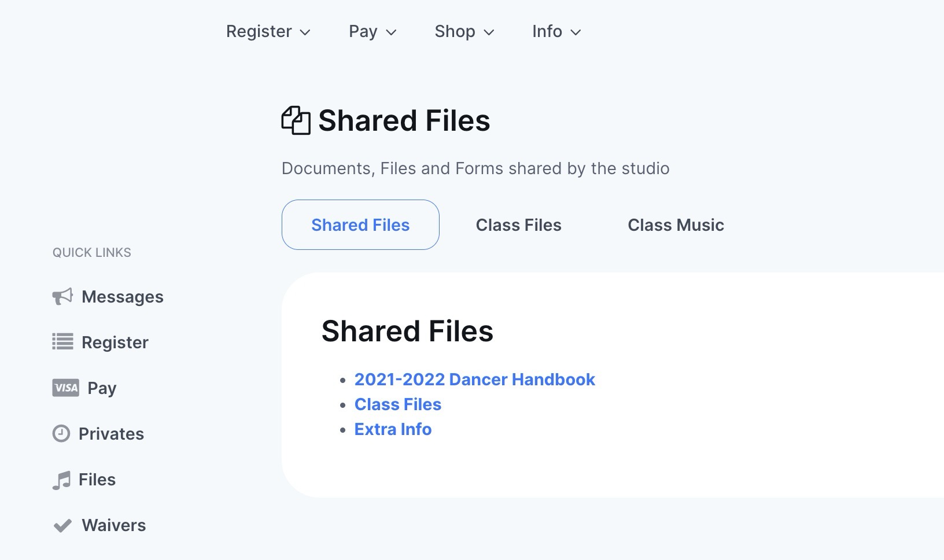This screenshot has height=560, width=944.
Task: Open Privates from the Quick Links sidebar
Action: pyautogui.click(x=111, y=434)
